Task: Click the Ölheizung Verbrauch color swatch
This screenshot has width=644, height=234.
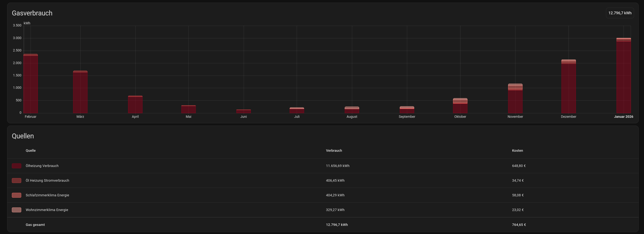Action: pyautogui.click(x=17, y=166)
